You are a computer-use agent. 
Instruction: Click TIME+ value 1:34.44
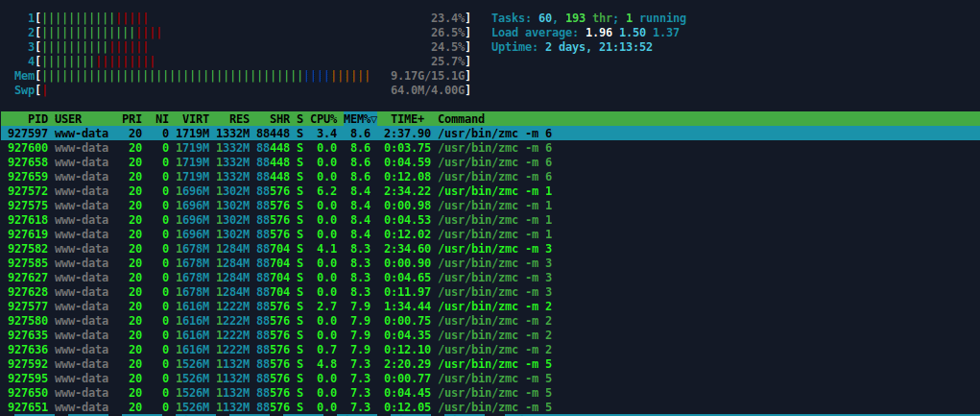(408, 306)
